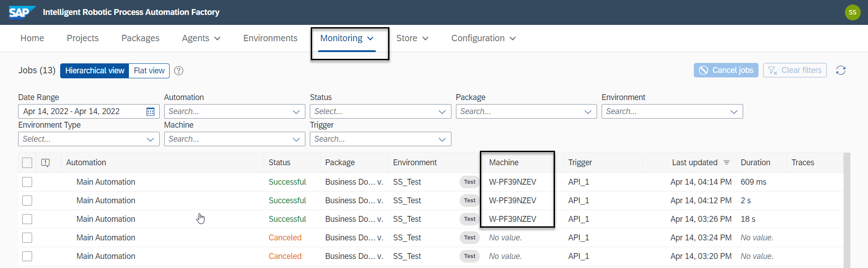Click Successful status in 04:14 PM row

pos(287,182)
